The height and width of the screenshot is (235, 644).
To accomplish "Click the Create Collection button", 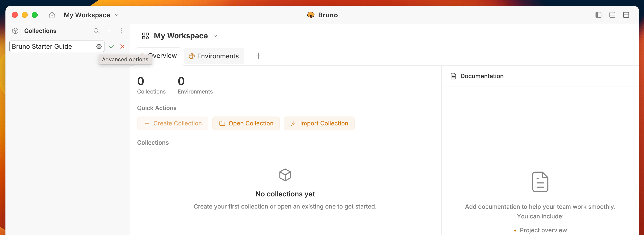I will [x=173, y=123].
